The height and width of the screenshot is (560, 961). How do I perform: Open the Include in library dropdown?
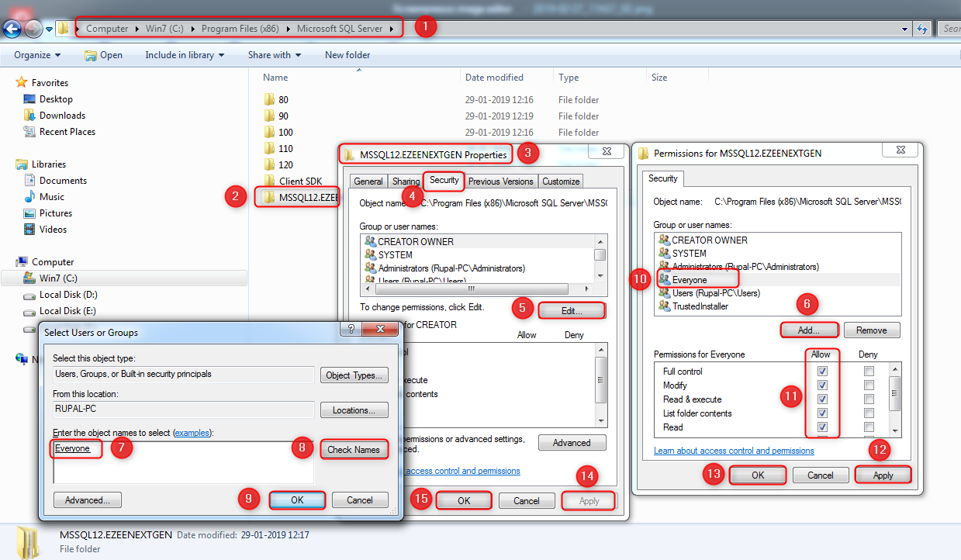click(185, 55)
